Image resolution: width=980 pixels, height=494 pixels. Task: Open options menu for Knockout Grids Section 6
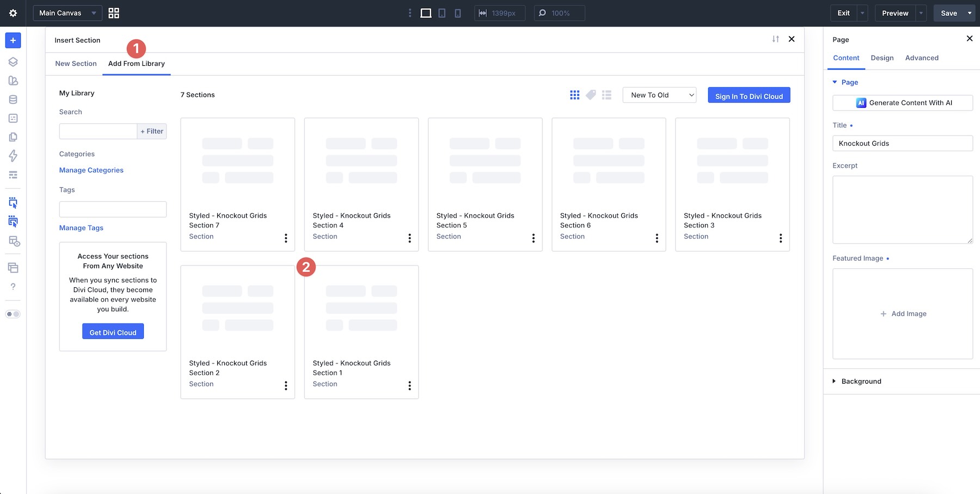pyautogui.click(x=657, y=238)
